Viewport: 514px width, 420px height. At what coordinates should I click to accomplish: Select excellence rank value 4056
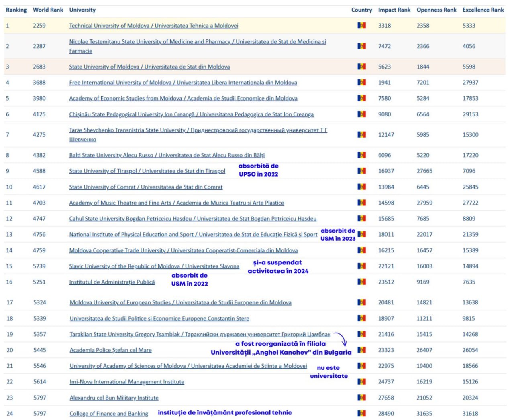click(469, 46)
